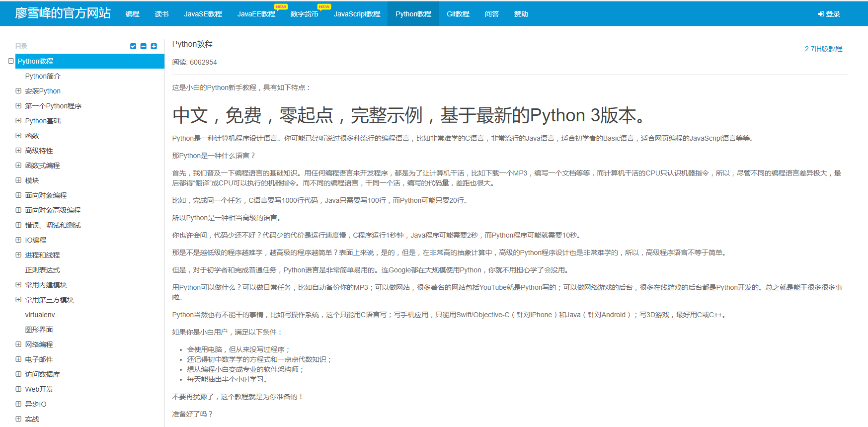This screenshot has height=427, width=868.
Task: Open the 函数式编程 chapter link
Action: pyautogui.click(x=42, y=166)
